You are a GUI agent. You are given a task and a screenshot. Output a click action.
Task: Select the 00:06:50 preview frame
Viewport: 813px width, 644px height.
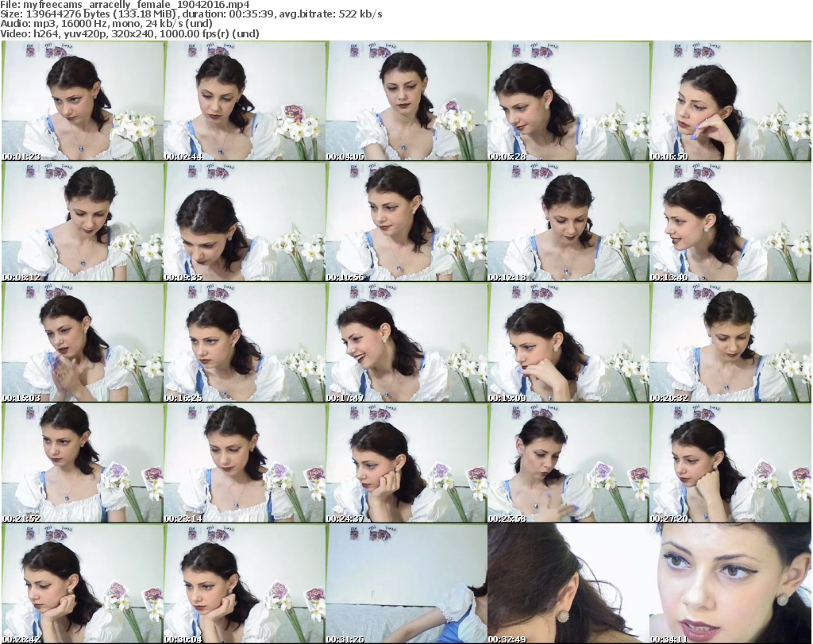tap(730, 101)
